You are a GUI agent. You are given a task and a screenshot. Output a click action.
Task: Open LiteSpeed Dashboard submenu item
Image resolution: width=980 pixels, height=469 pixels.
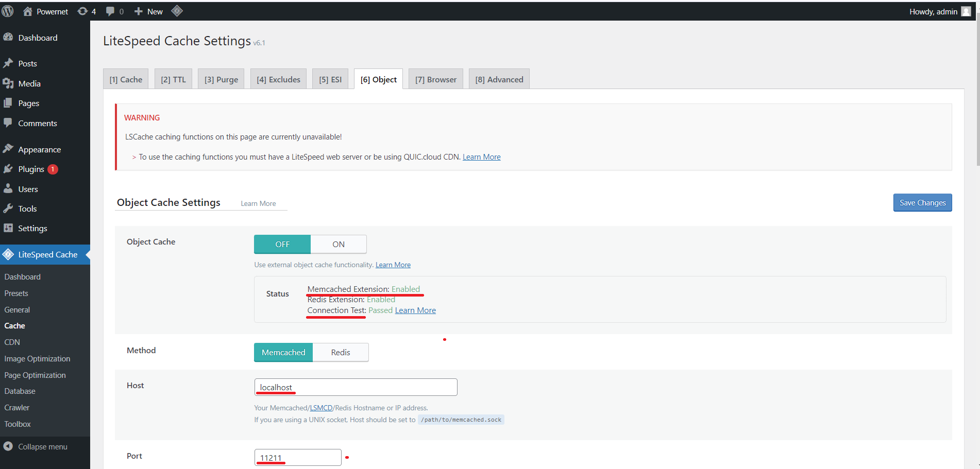[23, 276]
